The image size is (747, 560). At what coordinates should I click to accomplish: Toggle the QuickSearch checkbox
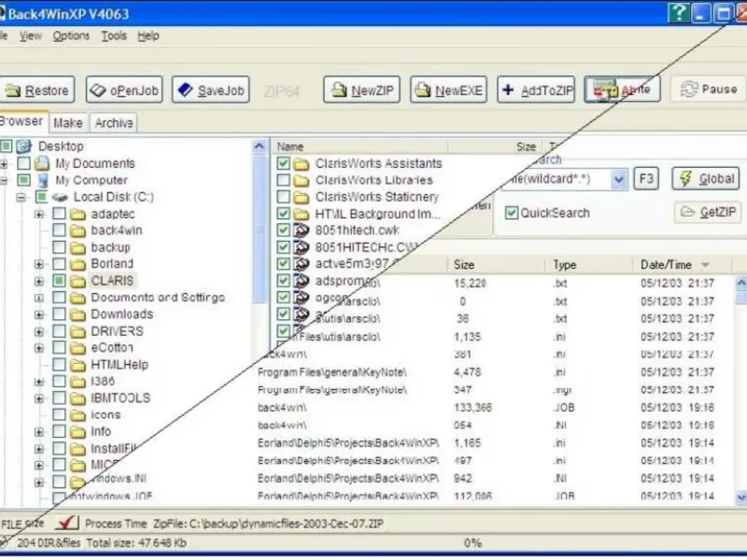(511, 213)
